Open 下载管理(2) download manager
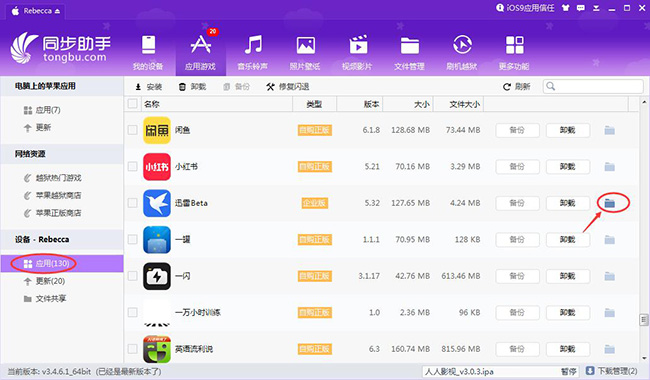650x380 pixels. click(611, 371)
